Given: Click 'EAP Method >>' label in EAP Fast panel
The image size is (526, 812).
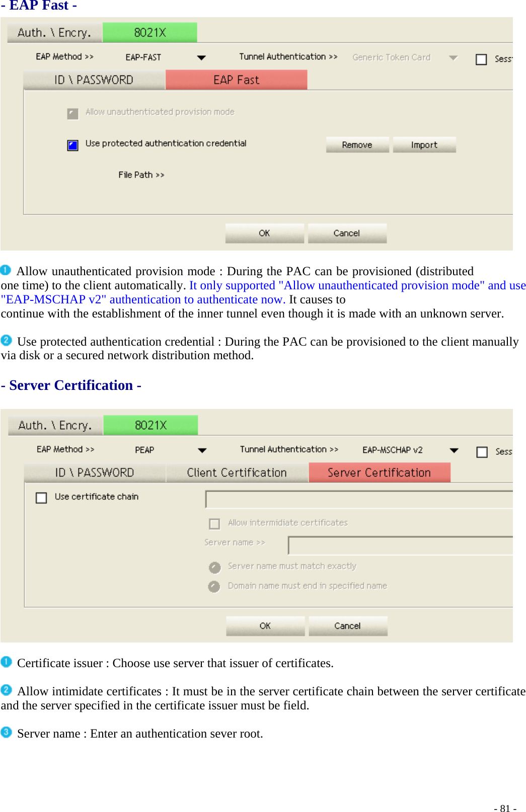Looking at the screenshot, I should [65, 57].
